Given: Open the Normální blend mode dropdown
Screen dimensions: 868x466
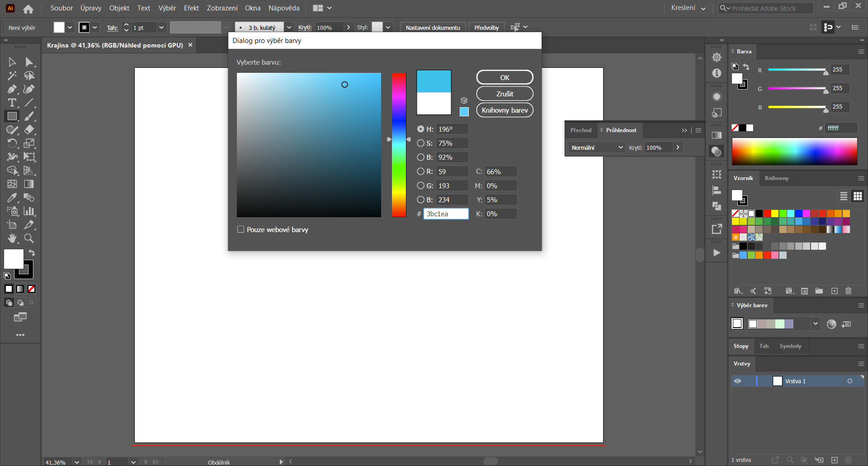Looking at the screenshot, I should pos(597,147).
